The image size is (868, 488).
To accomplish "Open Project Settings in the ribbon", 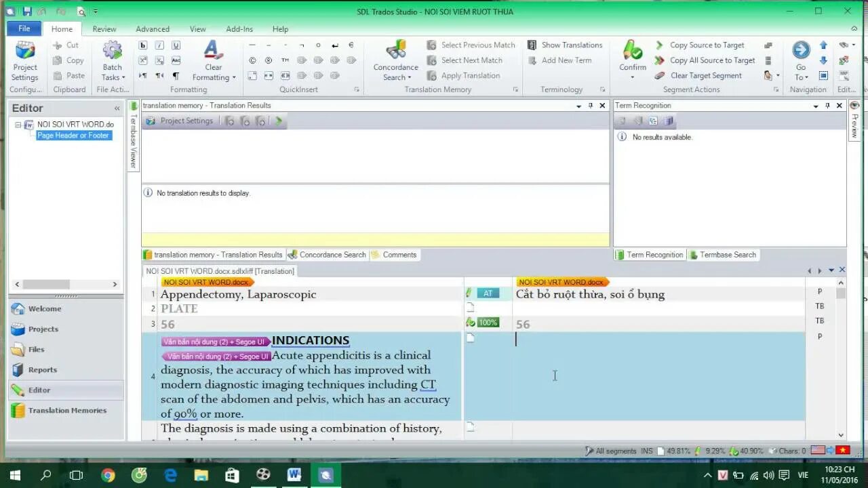I will point(25,61).
